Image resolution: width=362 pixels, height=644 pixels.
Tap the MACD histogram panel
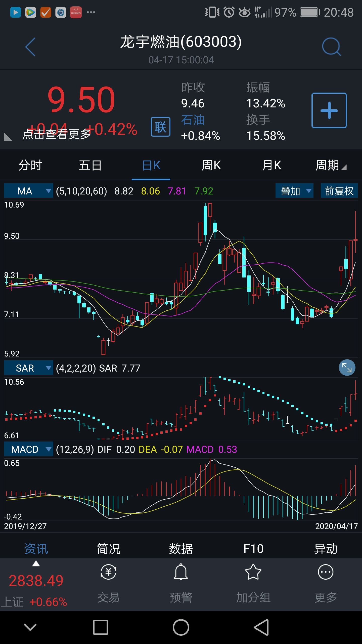click(181, 489)
